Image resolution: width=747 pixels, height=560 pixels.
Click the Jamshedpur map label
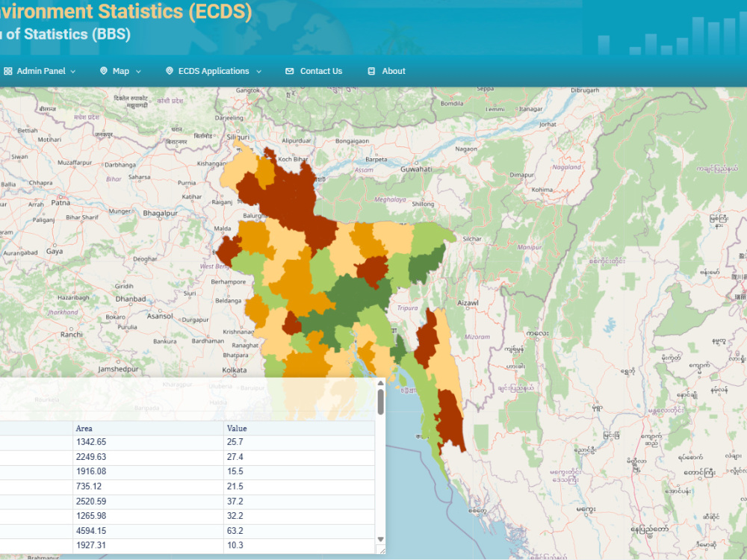[x=118, y=369]
